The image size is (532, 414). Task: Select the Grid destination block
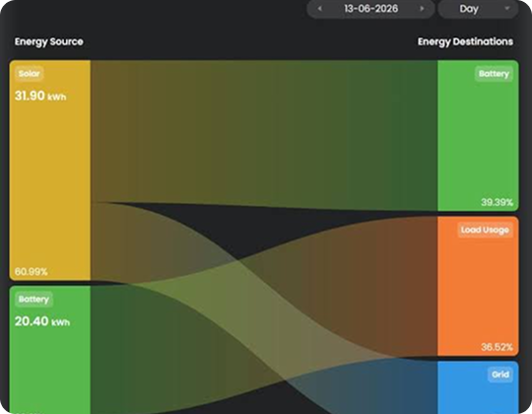point(478,387)
